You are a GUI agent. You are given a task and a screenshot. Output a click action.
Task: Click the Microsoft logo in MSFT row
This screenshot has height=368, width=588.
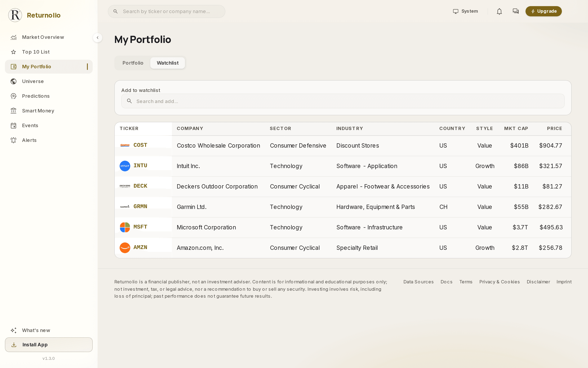pos(125,227)
